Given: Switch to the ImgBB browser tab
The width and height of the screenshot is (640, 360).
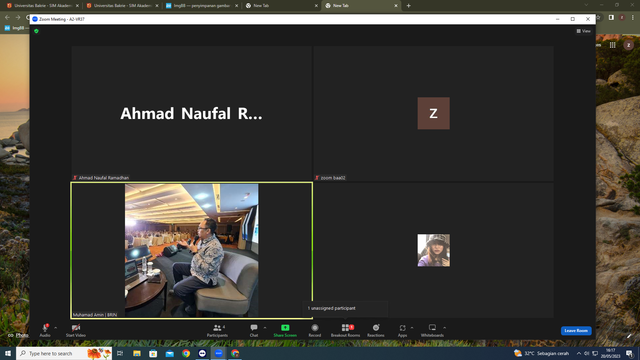Looking at the screenshot, I should coord(201,6).
